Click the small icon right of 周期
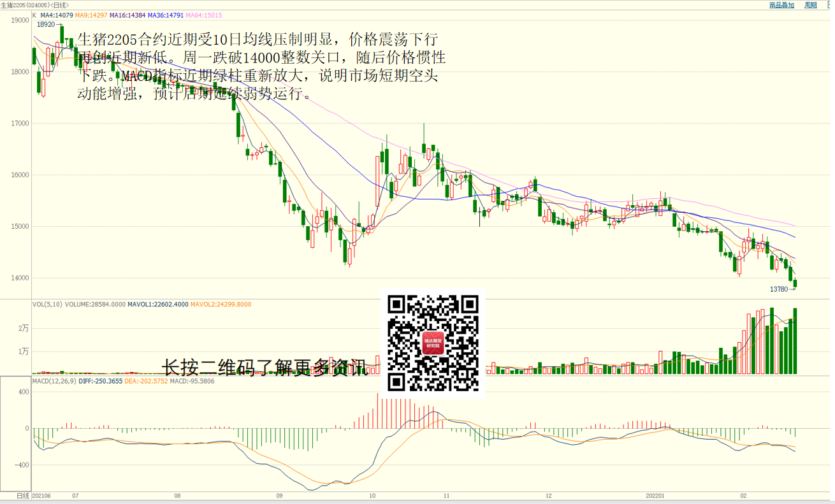835x504 pixels. pyautogui.click(x=829, y=5)
